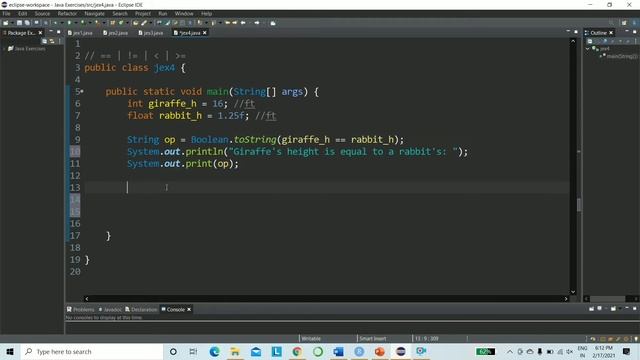Open Eclipse from the Windows taskbar

point(400,351)
